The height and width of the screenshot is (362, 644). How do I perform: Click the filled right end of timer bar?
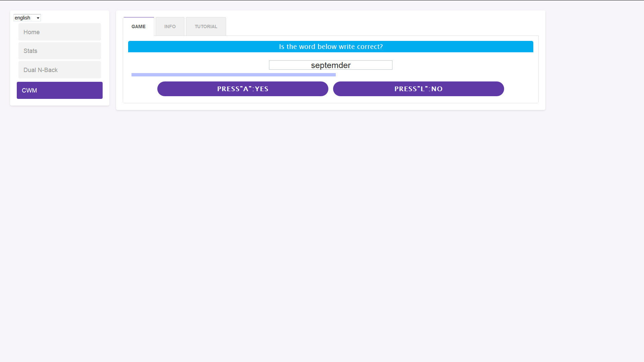(334, 75)
